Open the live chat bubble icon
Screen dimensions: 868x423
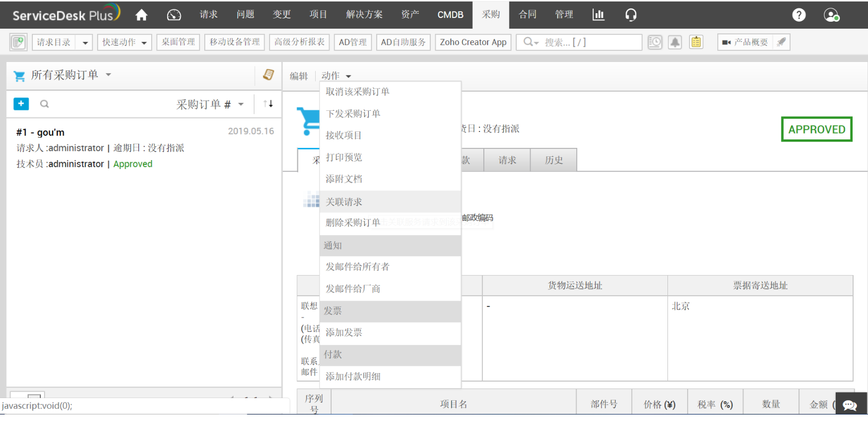click(850, 406)
